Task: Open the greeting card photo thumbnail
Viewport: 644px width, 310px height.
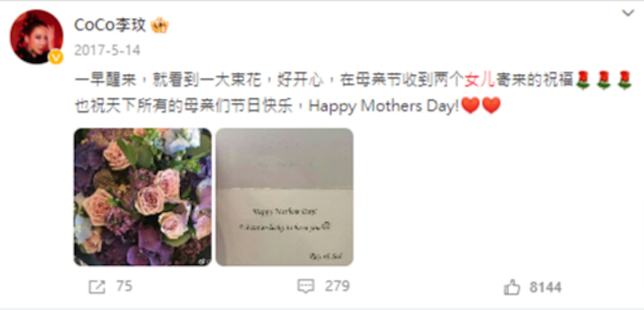Action: click(284, 197)
